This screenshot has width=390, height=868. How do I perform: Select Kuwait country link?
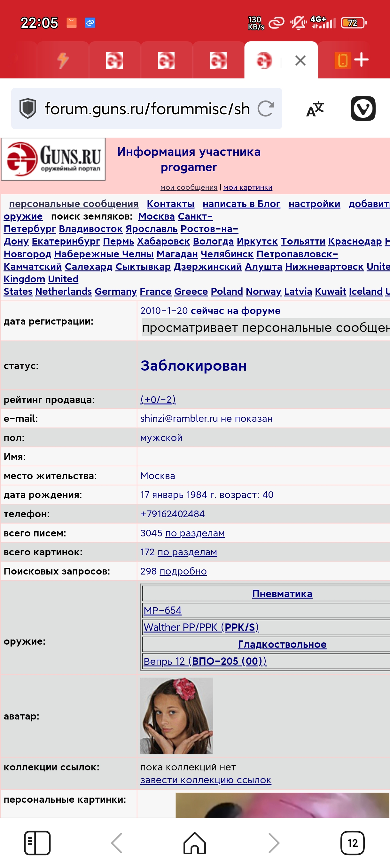(331, 292)
